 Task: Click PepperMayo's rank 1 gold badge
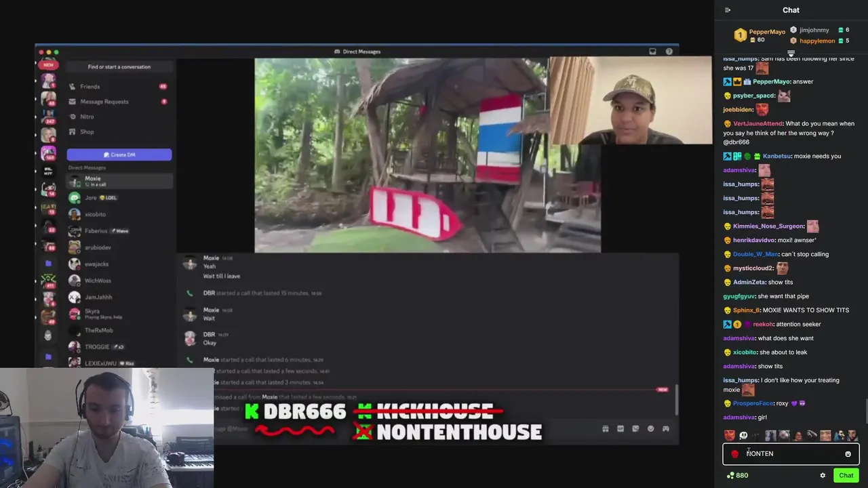click(x=741, y=35)
